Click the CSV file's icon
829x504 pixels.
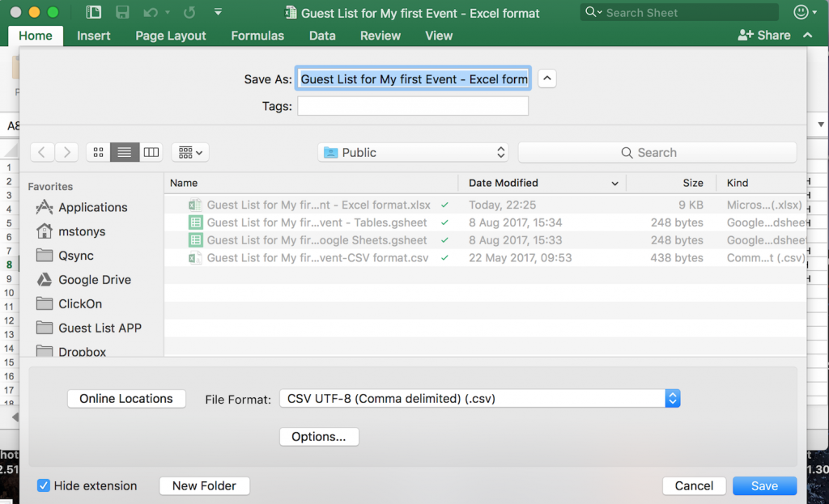pyautogui.click(x=195, y=258)
